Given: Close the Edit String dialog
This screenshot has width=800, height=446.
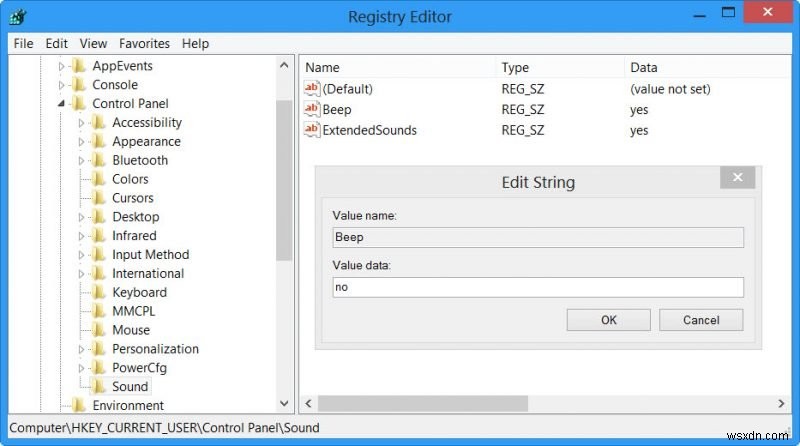Looking at the screenshot, I should pos(738,177).
